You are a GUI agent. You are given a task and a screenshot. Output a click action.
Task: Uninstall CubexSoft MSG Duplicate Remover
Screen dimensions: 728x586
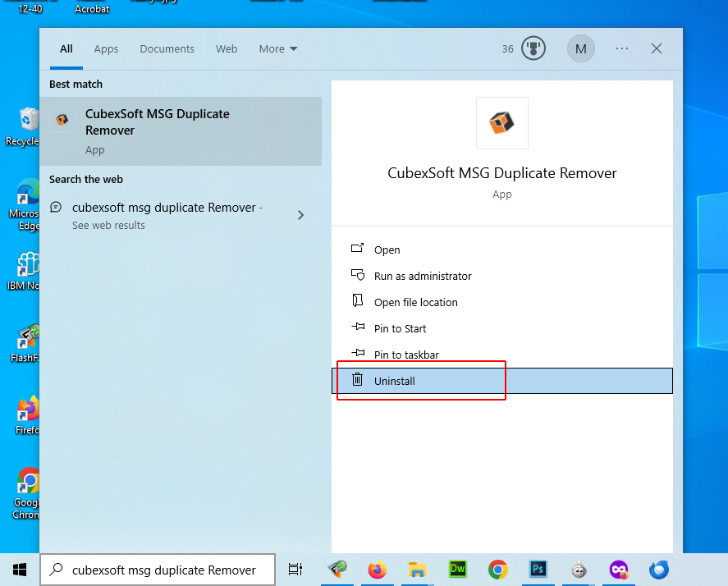(x=502, y=381)
